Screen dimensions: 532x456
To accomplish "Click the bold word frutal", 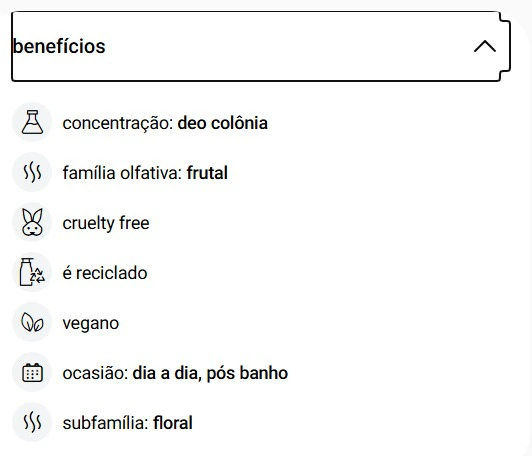I will point(207,173).
